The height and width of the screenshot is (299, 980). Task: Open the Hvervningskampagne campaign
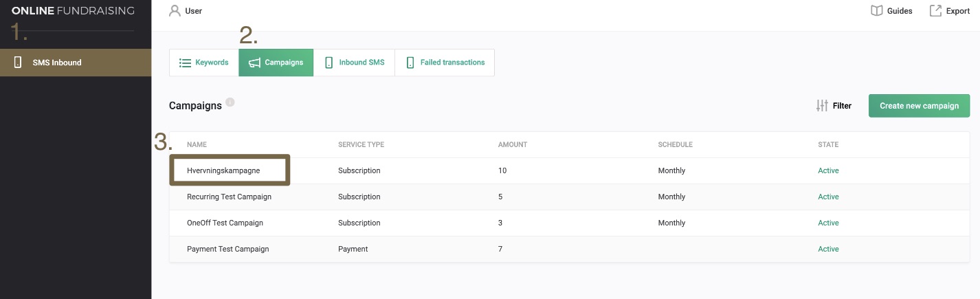point(223,170)
